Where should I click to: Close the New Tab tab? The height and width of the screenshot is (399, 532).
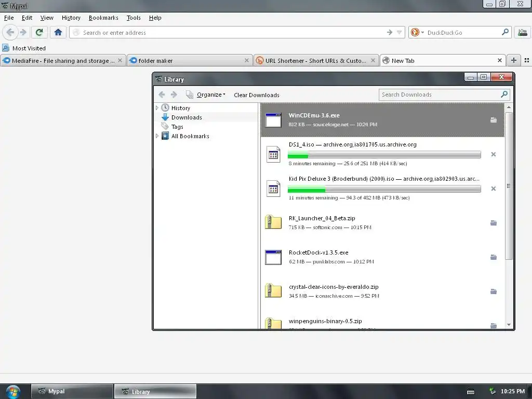tap(499, 60)
